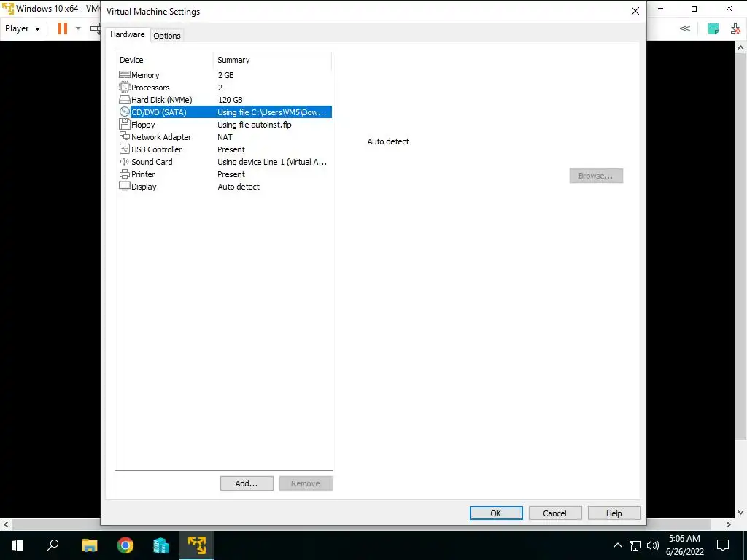
Task: Switch to the Hardware tab
Action: [127, 34]
